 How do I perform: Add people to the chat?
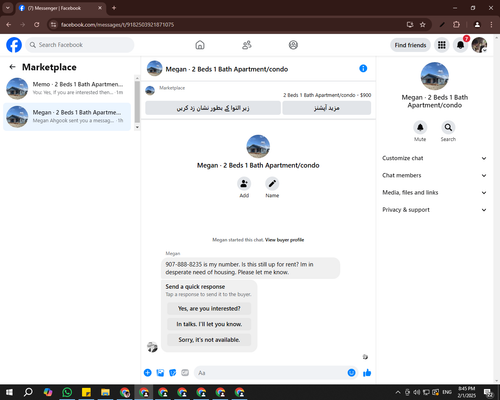pyautogui.click(x=244, y=183)
